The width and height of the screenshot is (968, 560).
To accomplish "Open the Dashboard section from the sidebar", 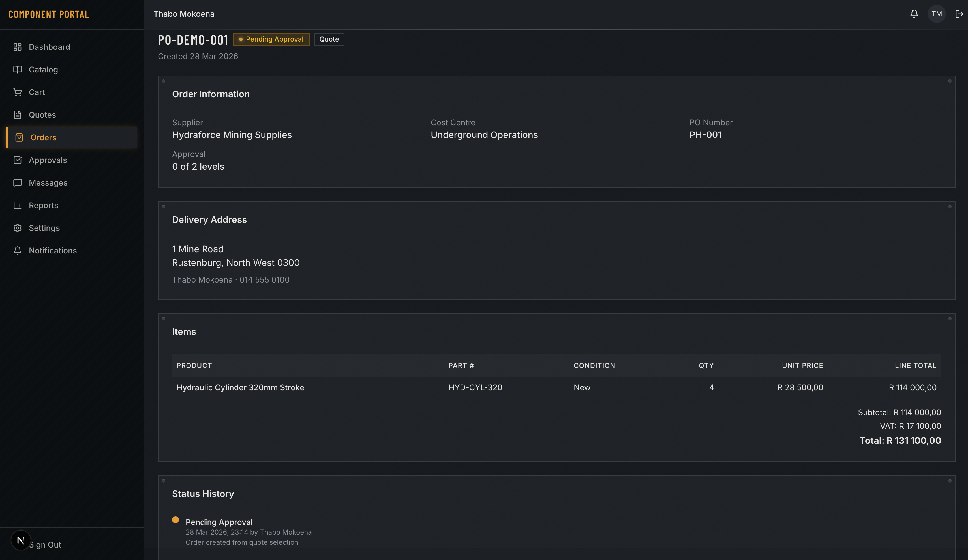I will 49,46.
